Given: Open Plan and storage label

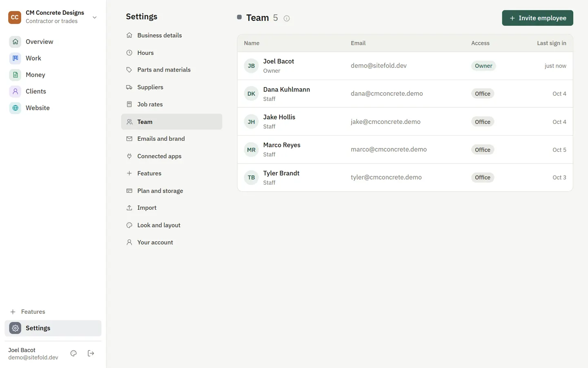Looking at the screenshot, I should pyautogui.click(x=160, y=191).
